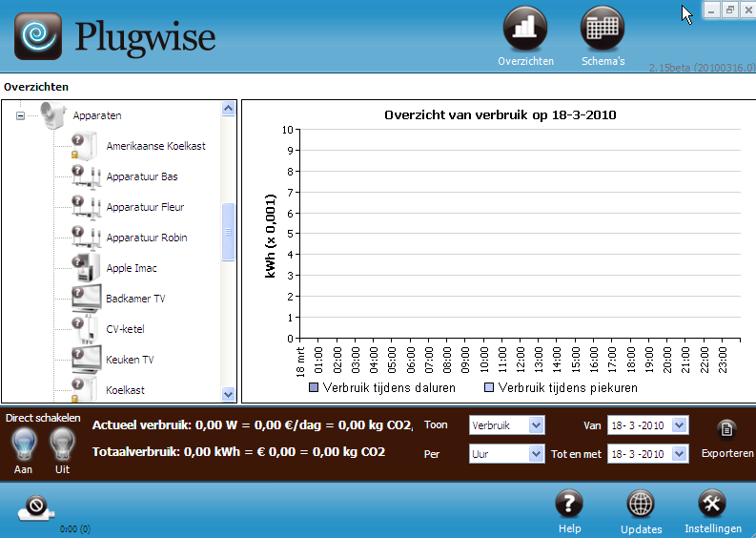Viewport: 756px width, 538px height.
Task: Select Amerikaanse Koelkast fridge icon
Action: (x=87, y=146)
